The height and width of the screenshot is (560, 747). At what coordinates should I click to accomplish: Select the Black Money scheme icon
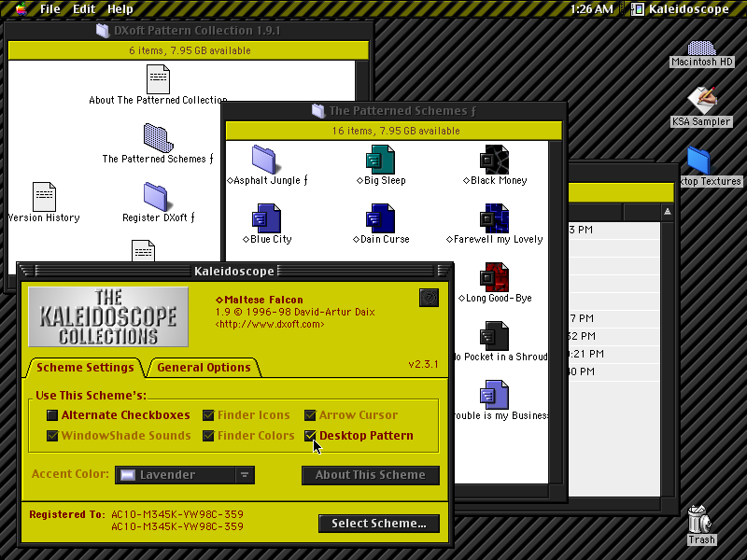point(494,159)
